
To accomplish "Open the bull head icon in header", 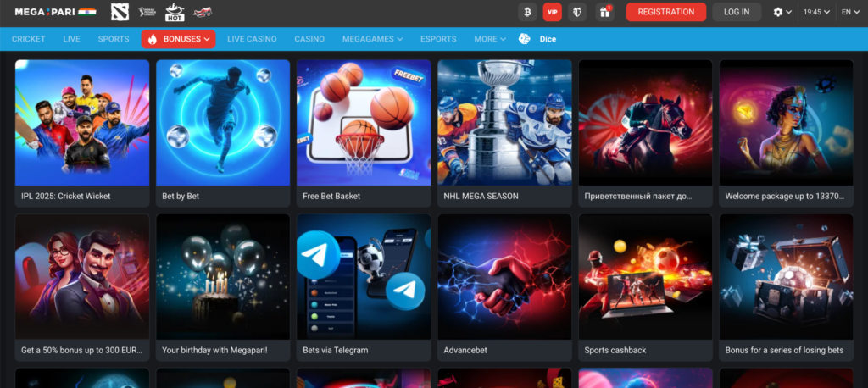I will 577,12.
